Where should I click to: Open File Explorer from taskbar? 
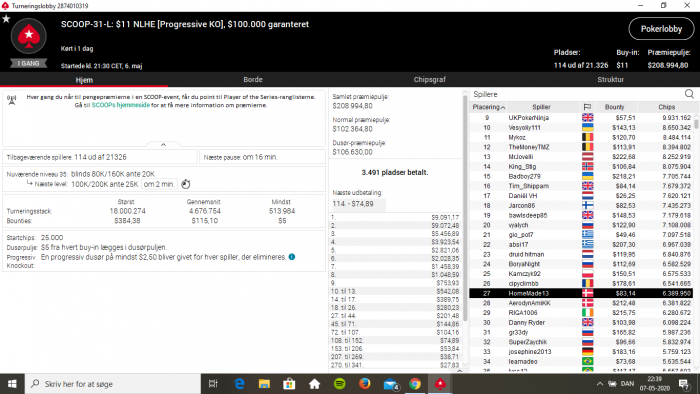(264, 384)
